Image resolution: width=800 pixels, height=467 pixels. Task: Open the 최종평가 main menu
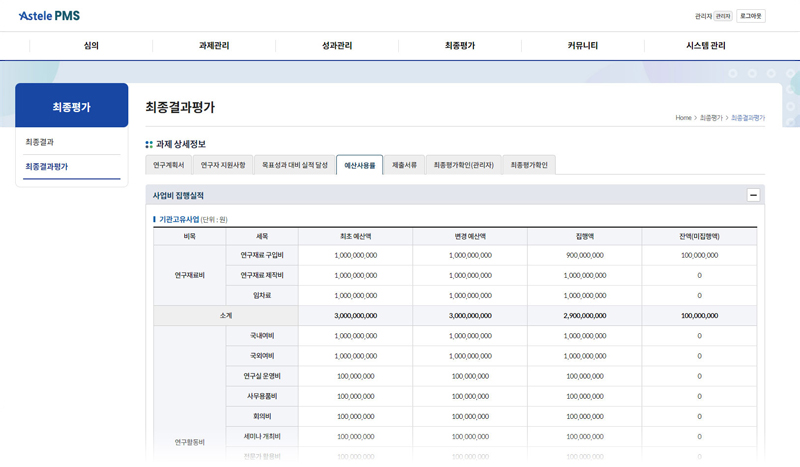click(x=460, y=46)
